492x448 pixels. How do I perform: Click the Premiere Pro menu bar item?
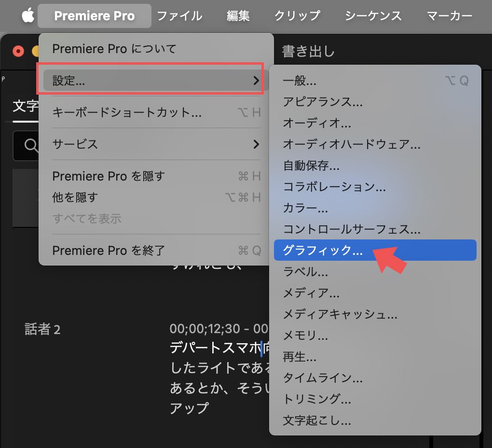(95, 16)
